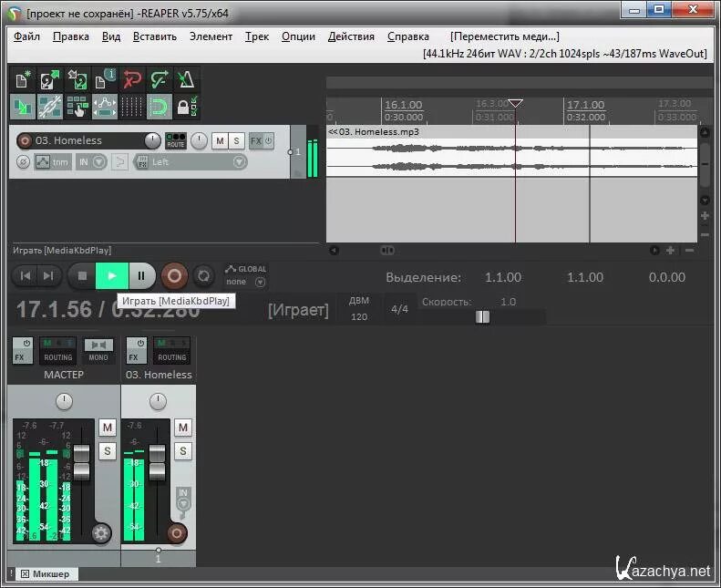This screenshot has width=721, height=588.
Task: Click the BPM value 120
Action: pos(359,316)
